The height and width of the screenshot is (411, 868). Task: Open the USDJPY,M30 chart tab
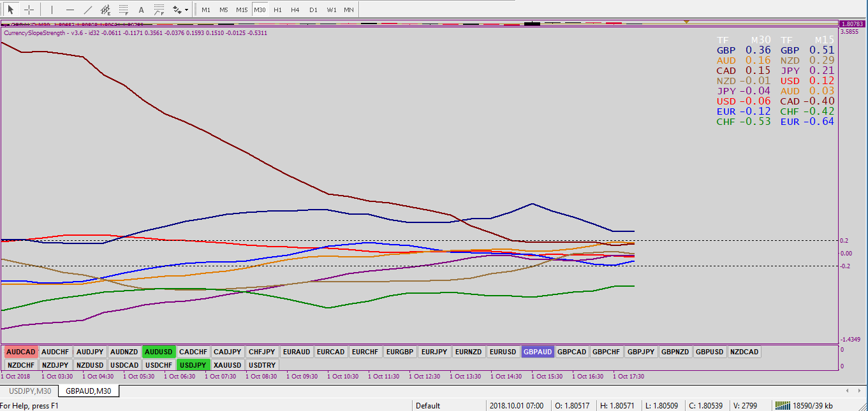pyautogui.click(x=30, y=391)
